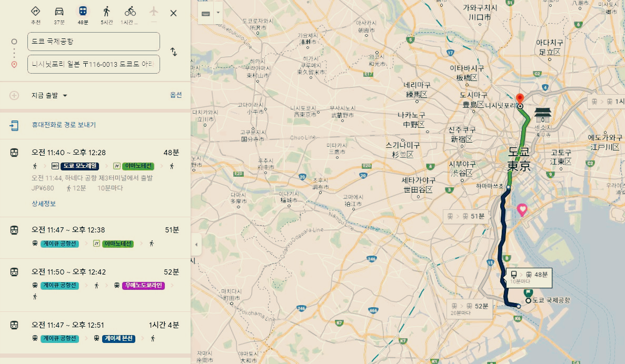625x364 pixels.
Task: Click the 51분 alternate route callout
Action: tap(465, 216)
